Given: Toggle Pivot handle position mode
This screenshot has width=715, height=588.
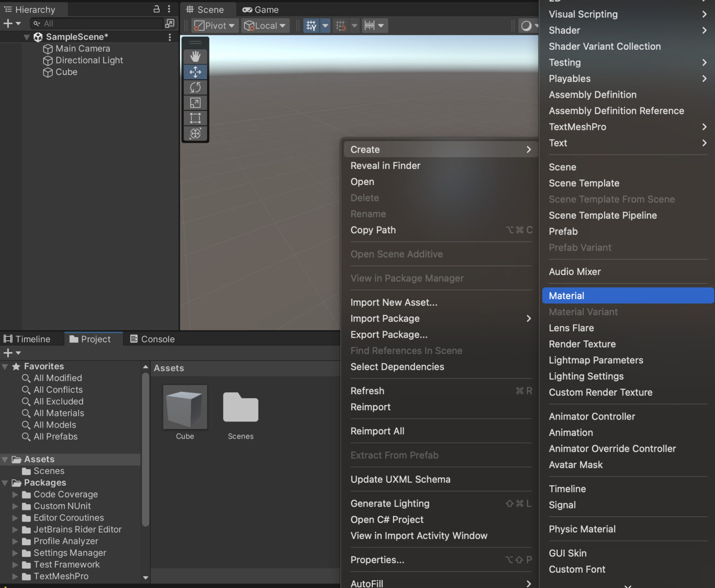Looking at the screenshot, I should point(214,26).
